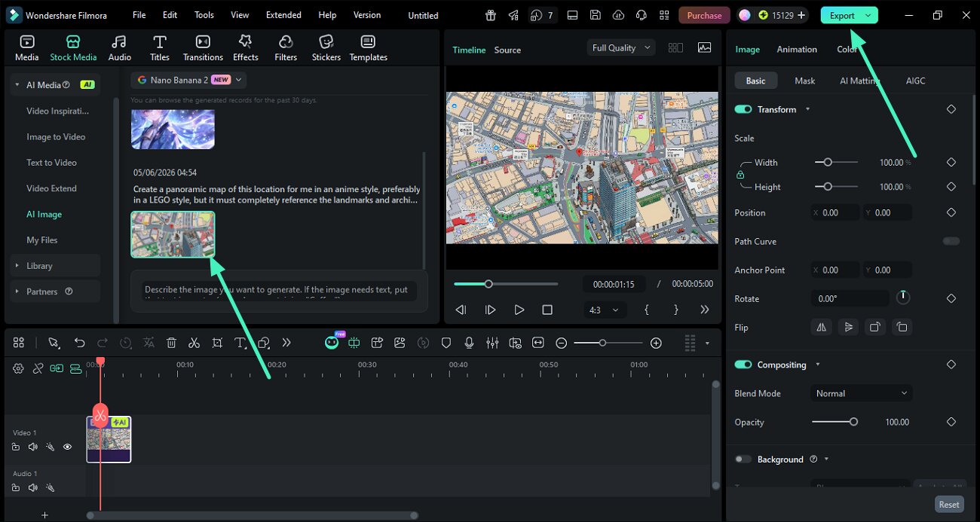980x522 pixels.
Task: Open the Extended menu
Action: [x=283, y=15]
